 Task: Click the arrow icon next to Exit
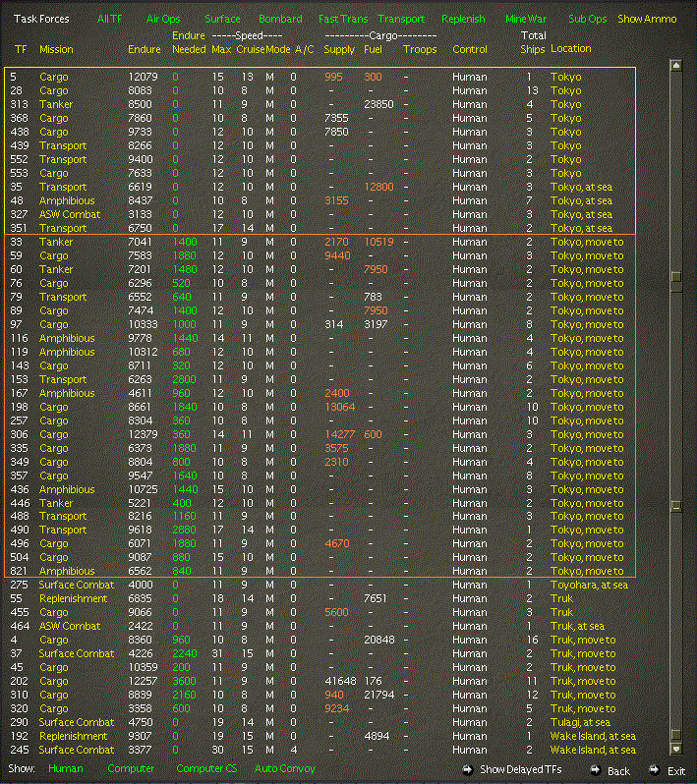tap(654, 769)
